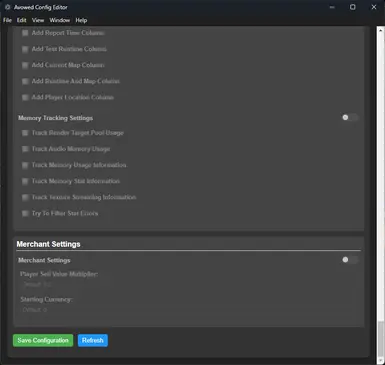Enable the Memory Tracking Settings switch

[350, 117]
